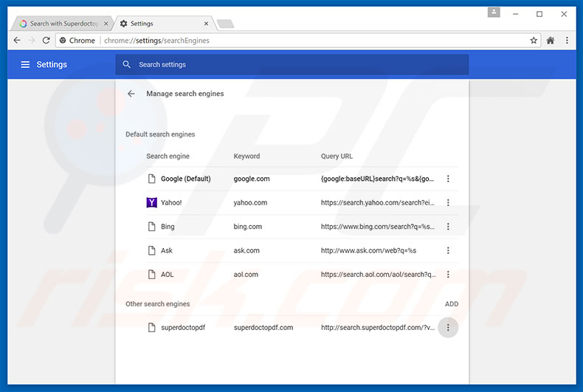This screenshot has width=583, height=392.
Task: Go to the browser home page
Action: pos(551,41)
